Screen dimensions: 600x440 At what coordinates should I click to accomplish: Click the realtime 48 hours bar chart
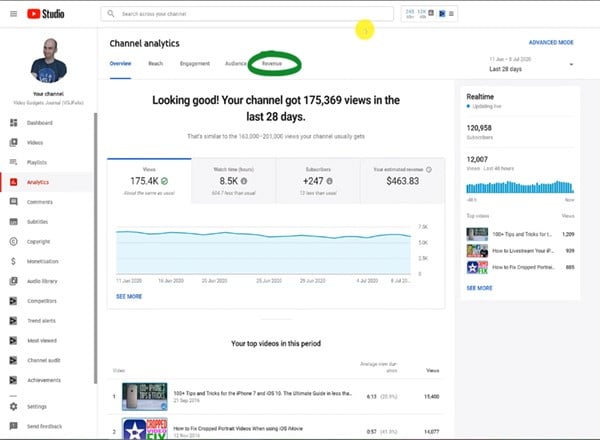click(520, 187)
